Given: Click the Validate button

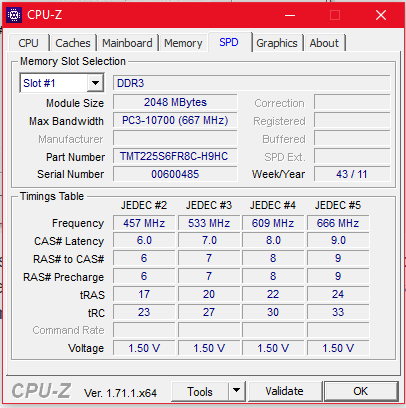Looking at the screenshot, I should pyautogui.click(x=284, y=391).
